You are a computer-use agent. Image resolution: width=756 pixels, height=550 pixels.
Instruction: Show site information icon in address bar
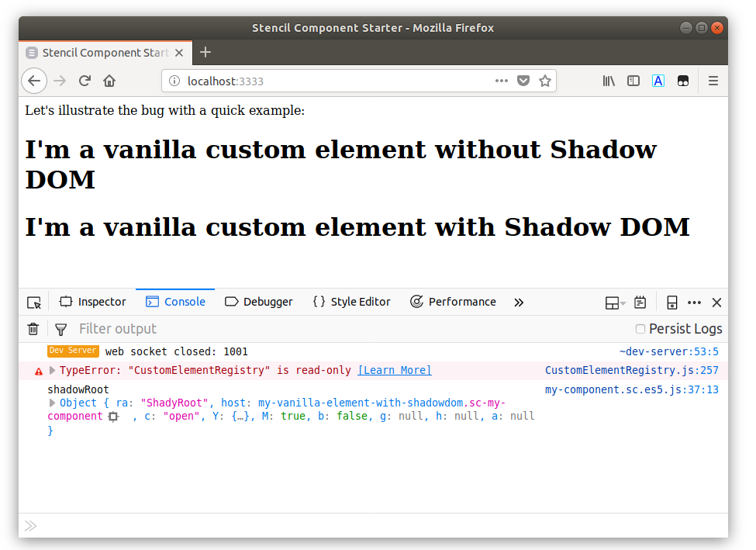click(x=174, y=81)
